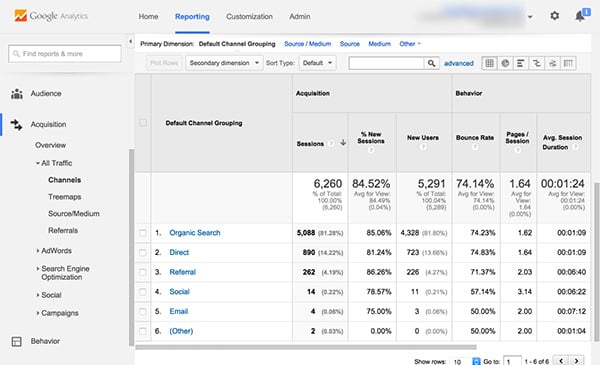
Task: Click the Go to page number field
Action: click(x=512, y=362)
